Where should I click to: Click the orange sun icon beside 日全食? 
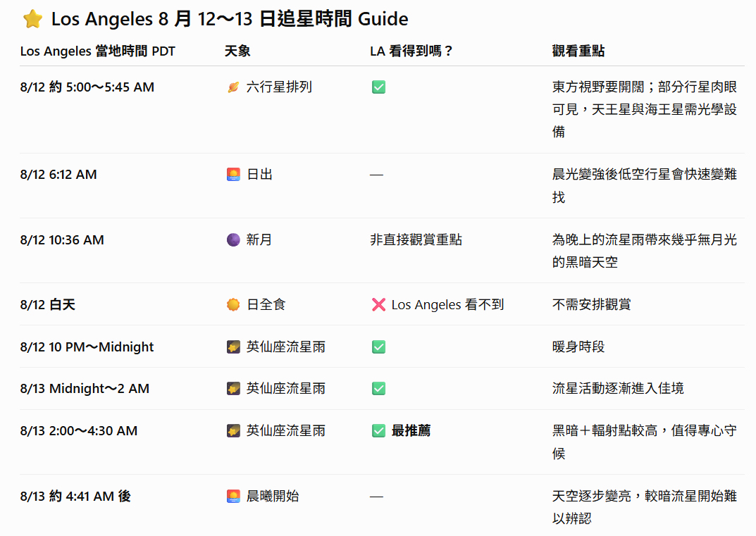point(233,305)
